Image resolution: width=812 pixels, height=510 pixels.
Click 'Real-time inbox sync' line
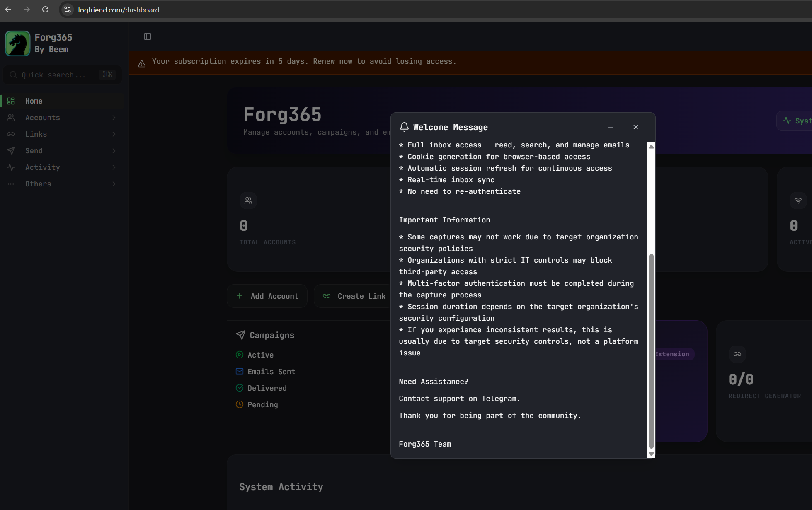click(x=447, y=180)
